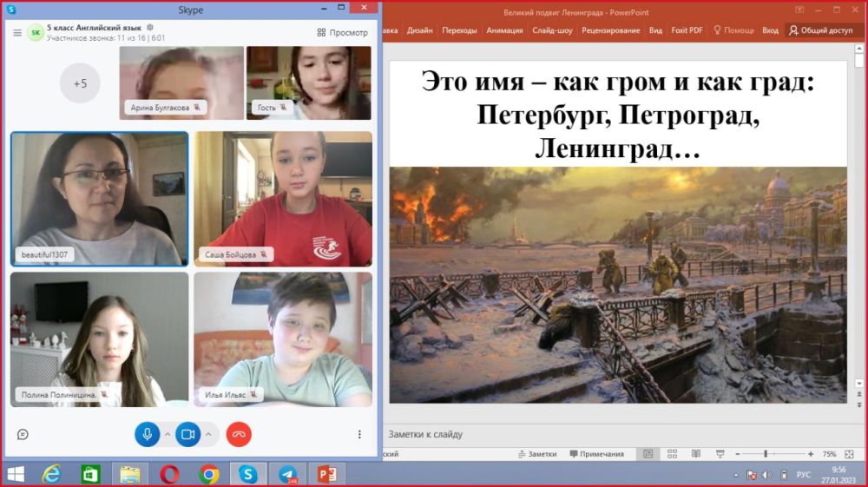
Task: Select Полина Полиницина video tile
Action: (100, 339)
